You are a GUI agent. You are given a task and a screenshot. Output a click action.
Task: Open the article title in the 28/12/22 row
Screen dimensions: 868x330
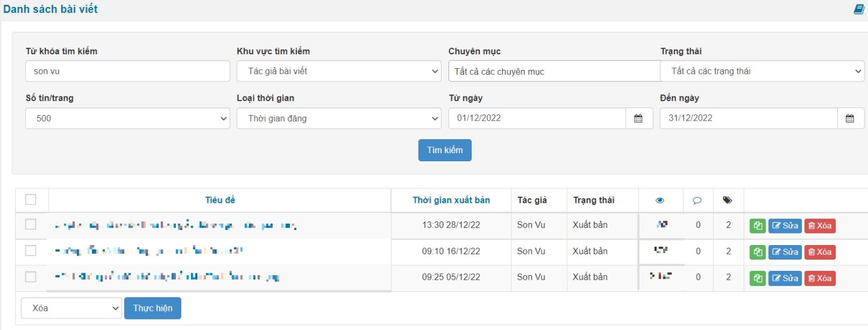[x=175, y=225]
